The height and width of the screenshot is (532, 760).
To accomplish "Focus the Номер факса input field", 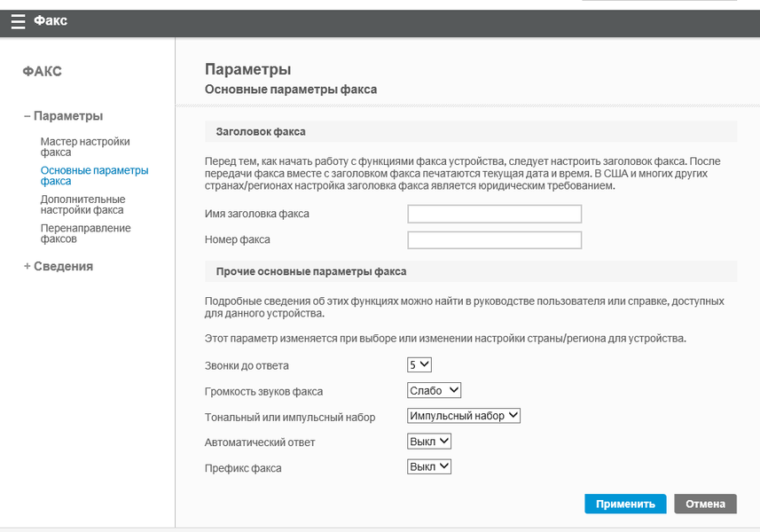I will coord(494,240).
